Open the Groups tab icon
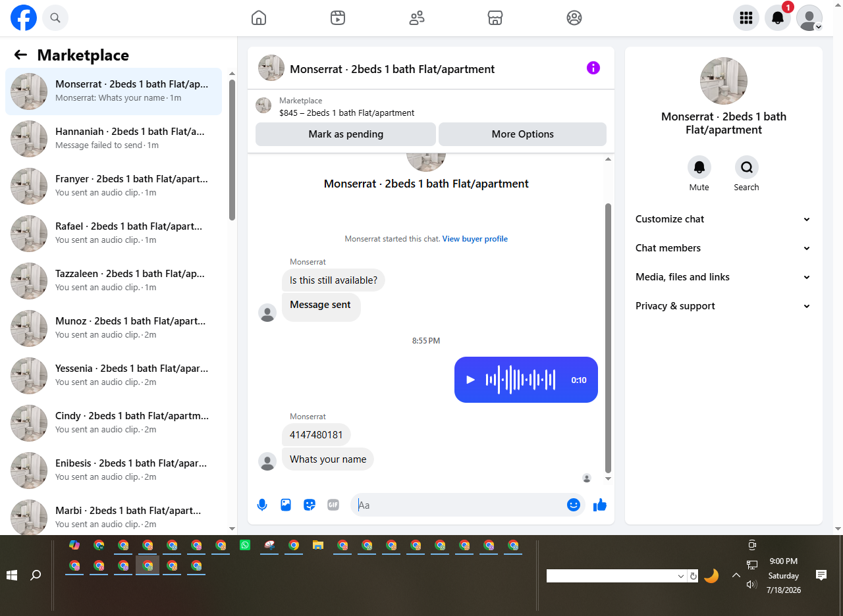 click(x=574, y=18)
